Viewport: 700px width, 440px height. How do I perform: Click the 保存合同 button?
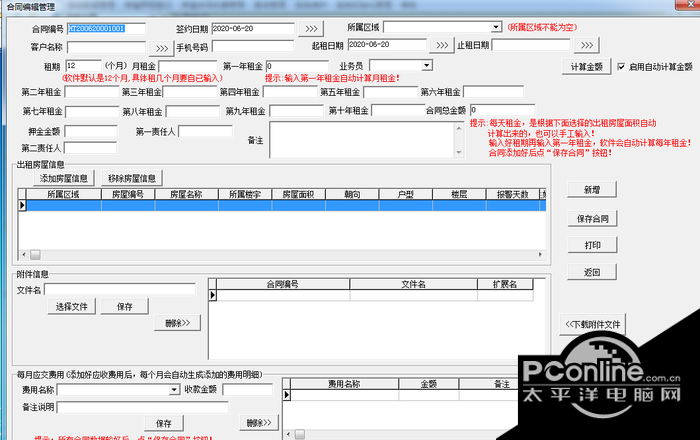point(592,219)
